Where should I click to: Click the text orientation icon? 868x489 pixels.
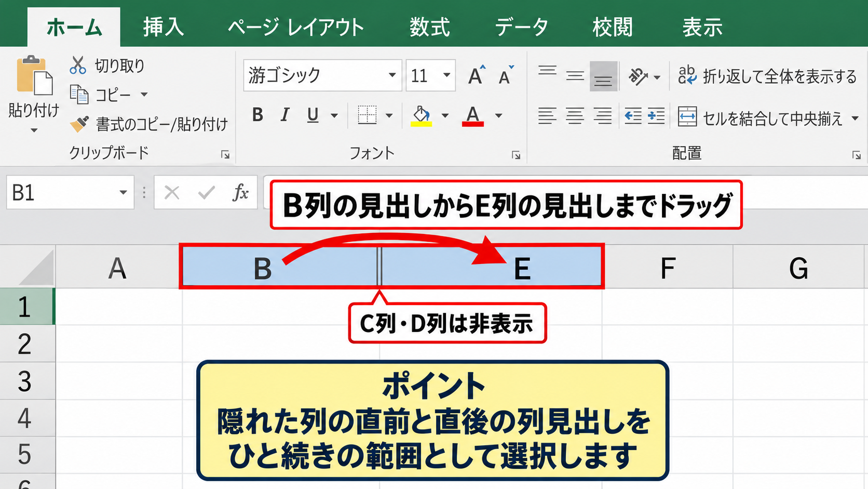(x=638, y=76)
